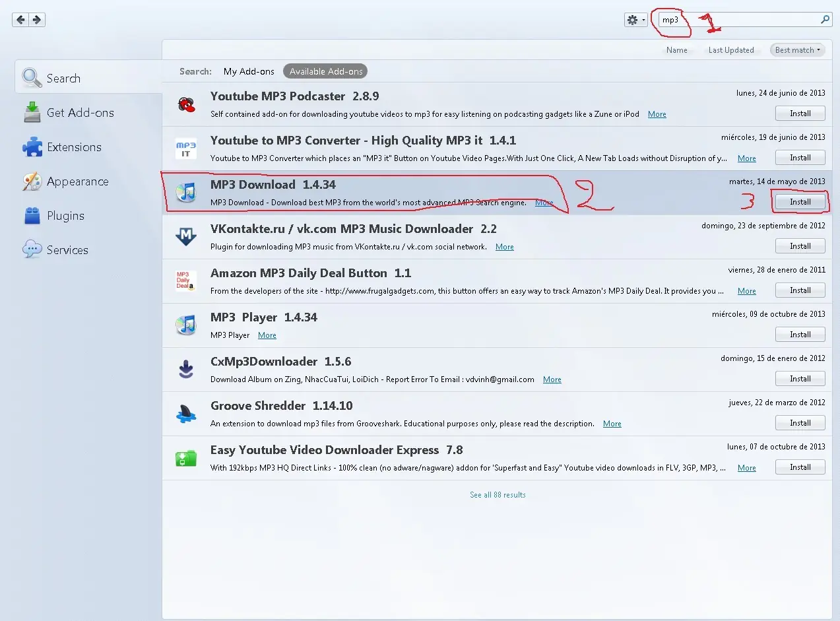This screenshot has height=621, width=840.
Task: Open the Appearance category
Action: [88, 181]
